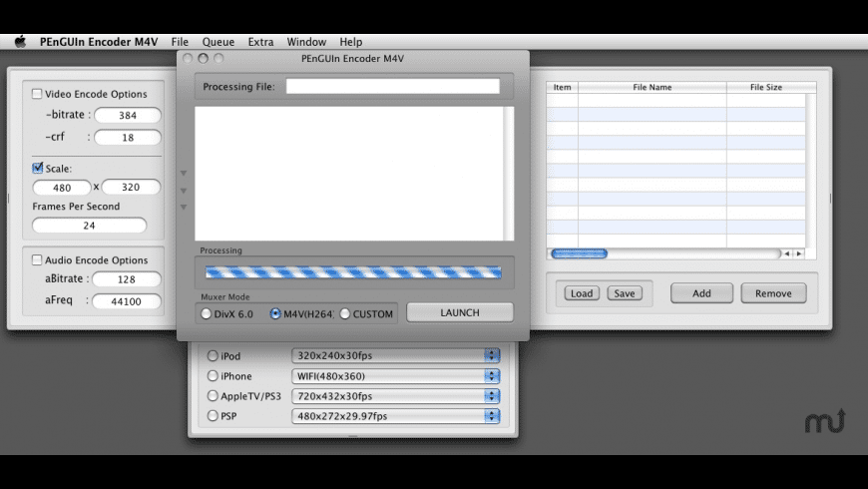
Task: Click the Save queue button
Action: pyautogui.click(x=625, y=293)
